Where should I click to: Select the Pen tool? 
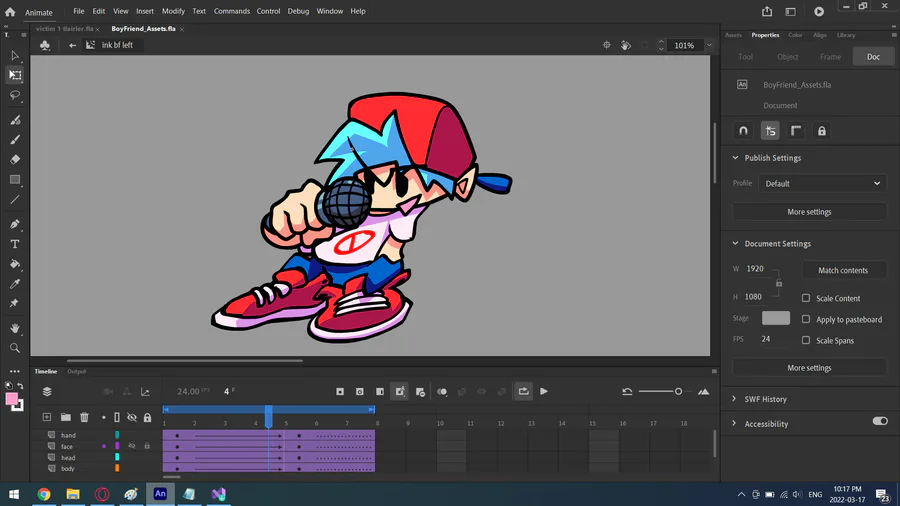(x=15, y=224)
